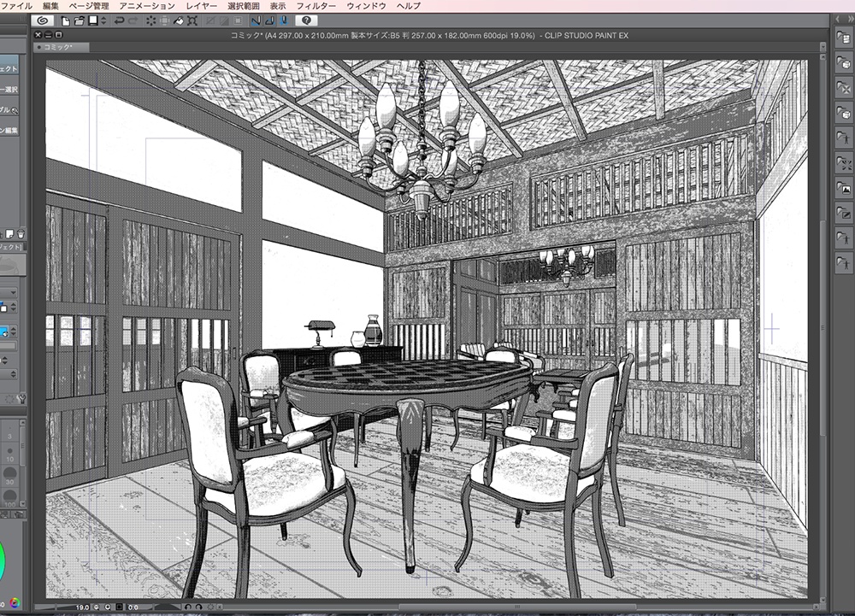Save the document using the Save toolbar icon
This screenshot has height=616, width=855.
point(92,24)
